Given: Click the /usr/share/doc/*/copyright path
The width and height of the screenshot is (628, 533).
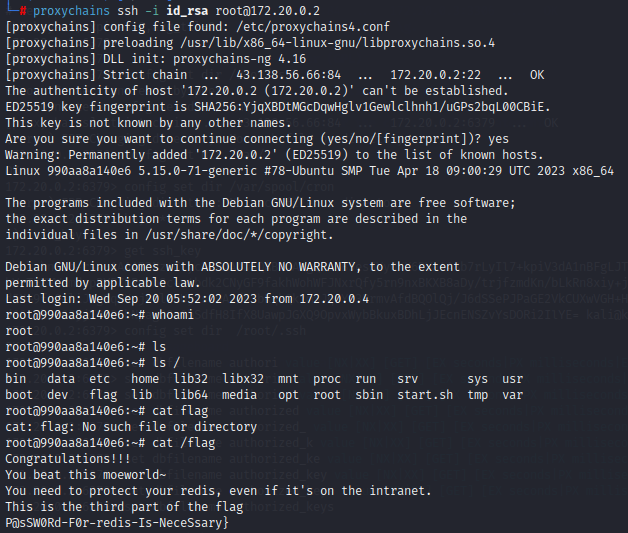Looking at the screenshot, I should pos(239,235).
